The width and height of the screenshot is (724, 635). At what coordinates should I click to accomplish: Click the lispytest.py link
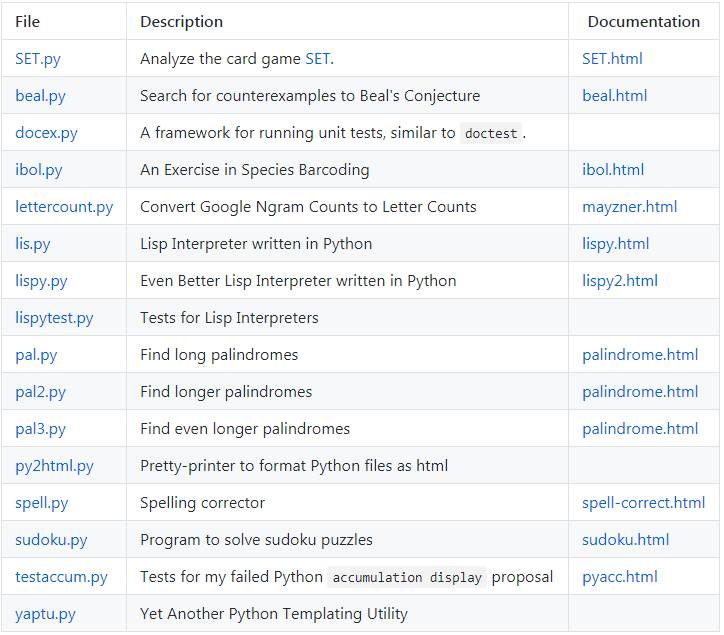pyautogui.click(x=54, y=318)
